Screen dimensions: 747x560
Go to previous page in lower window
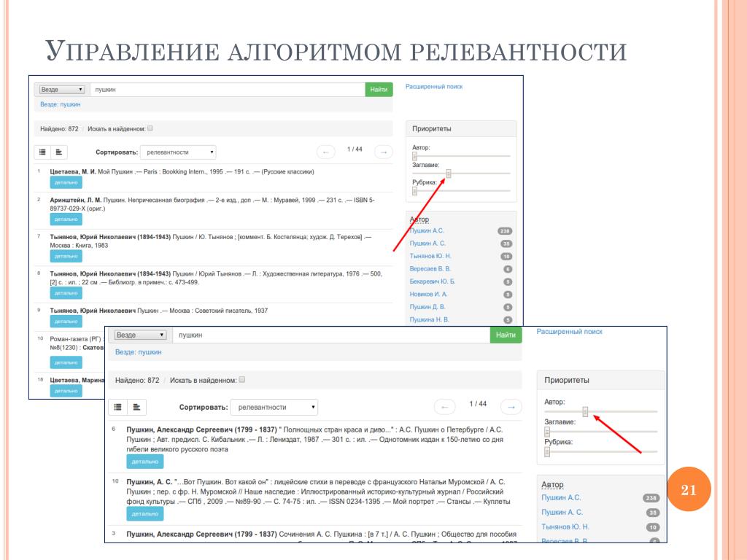[444, 407]
